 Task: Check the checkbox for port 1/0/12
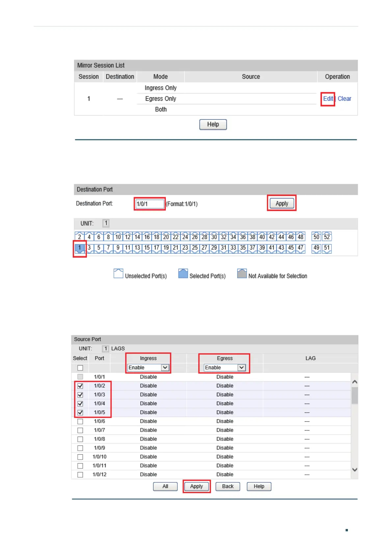pyautogui.click(x=80, y=475)
